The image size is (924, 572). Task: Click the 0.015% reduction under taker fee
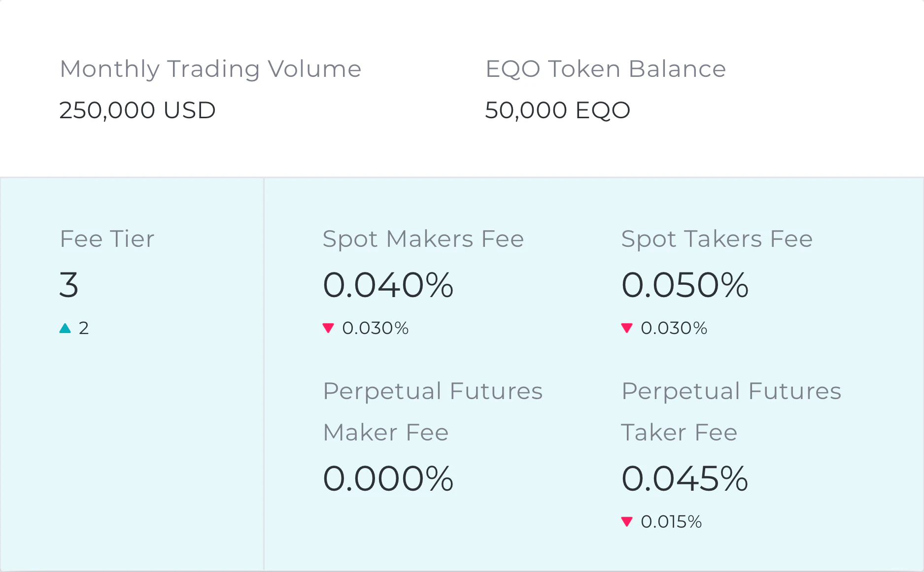(671, 522)
